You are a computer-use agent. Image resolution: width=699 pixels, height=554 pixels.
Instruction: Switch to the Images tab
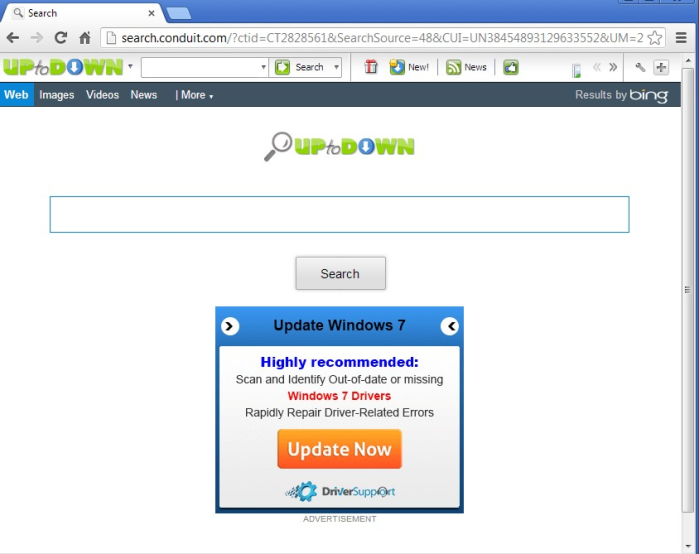click(57, 94)
